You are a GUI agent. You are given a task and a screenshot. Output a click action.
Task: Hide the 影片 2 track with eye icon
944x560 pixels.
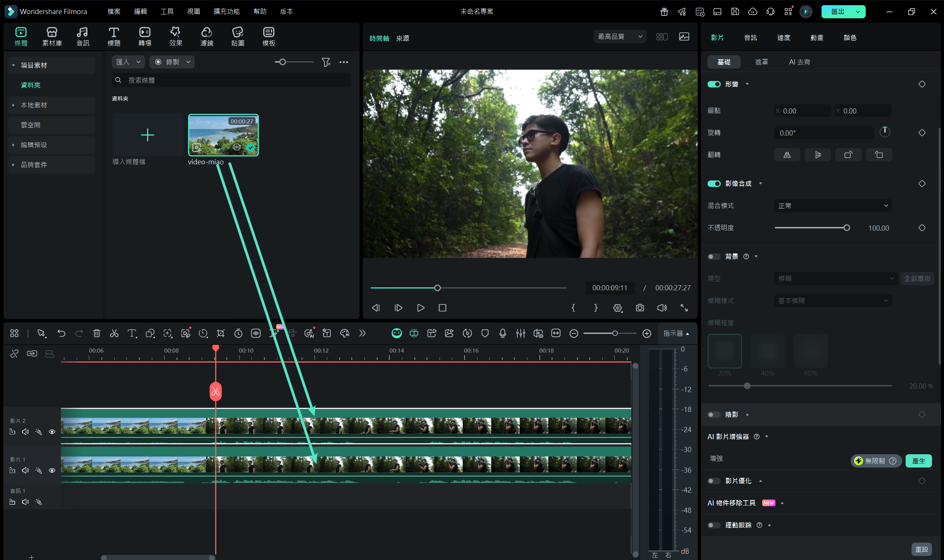click(x=52, y=432)
